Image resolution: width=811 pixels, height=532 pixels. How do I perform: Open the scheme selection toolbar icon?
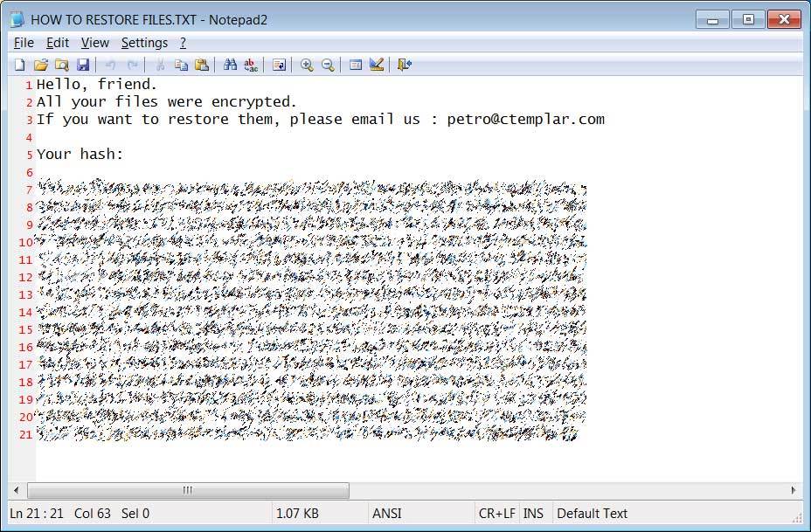(x=356, y=65)
